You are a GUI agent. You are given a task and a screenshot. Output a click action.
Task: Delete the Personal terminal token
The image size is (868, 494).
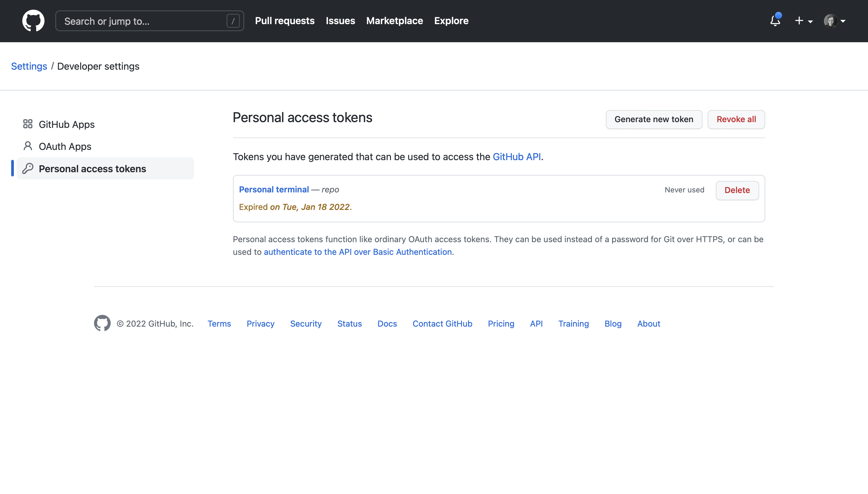(737, 190)
